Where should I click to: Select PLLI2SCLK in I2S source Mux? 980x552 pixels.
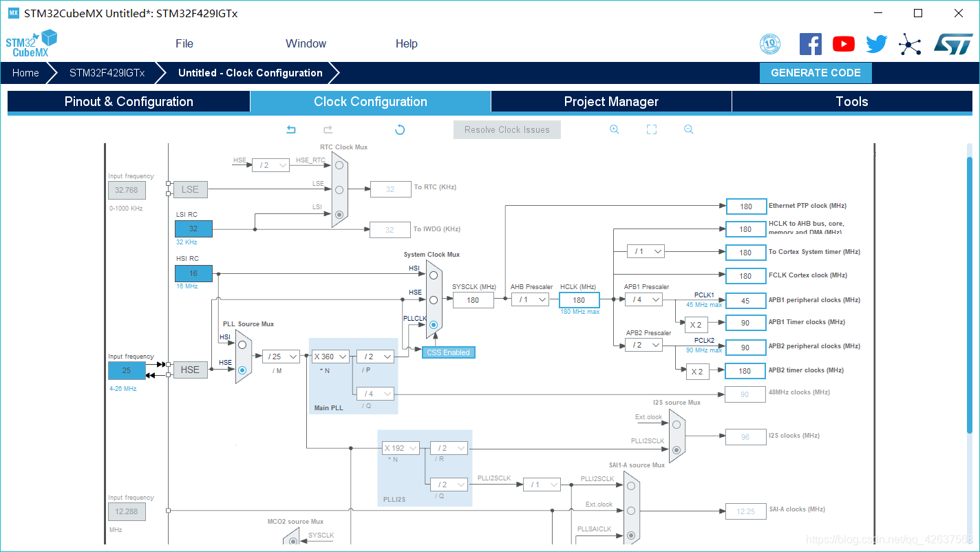pos(677,449)
